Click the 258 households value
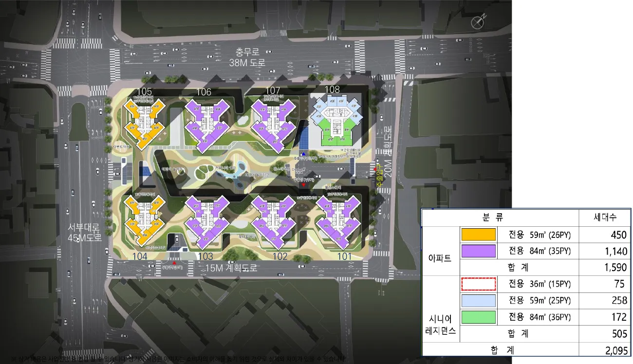This screenshot has width=633, height=364. tap(618, 301)
